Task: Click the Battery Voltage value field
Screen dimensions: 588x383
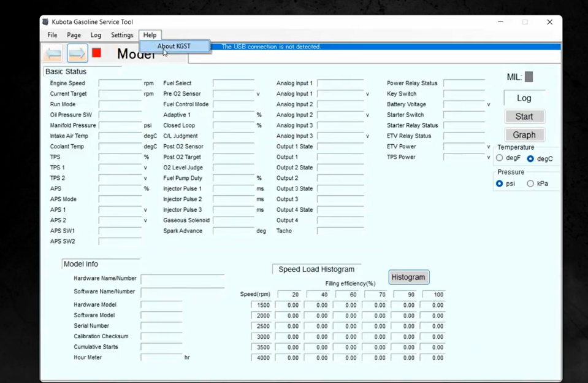Action: 464,105
